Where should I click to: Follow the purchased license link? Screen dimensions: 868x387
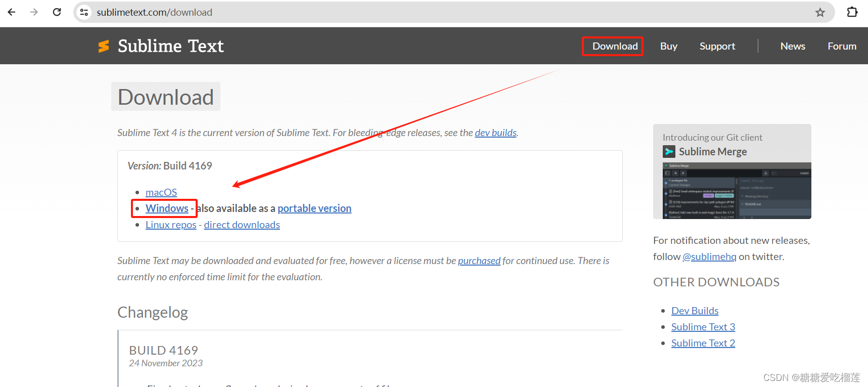(479, 261)
